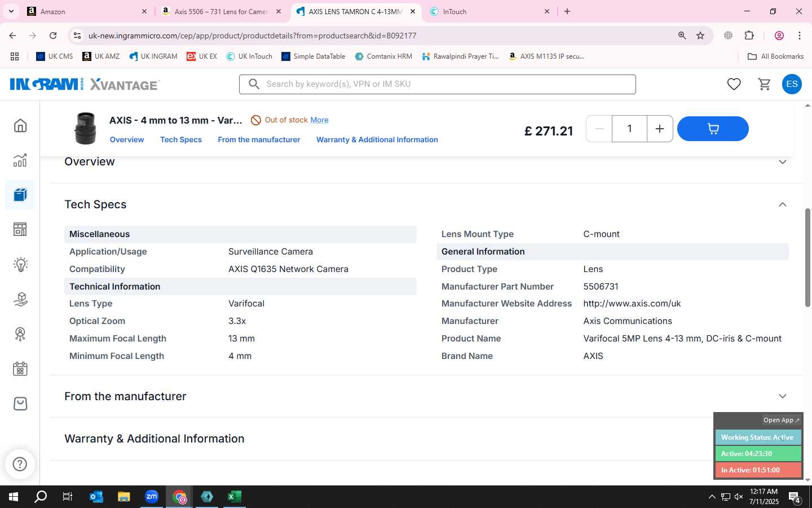Open browser zoom magnifier icon
812x508 pixels.
point(682,36)
